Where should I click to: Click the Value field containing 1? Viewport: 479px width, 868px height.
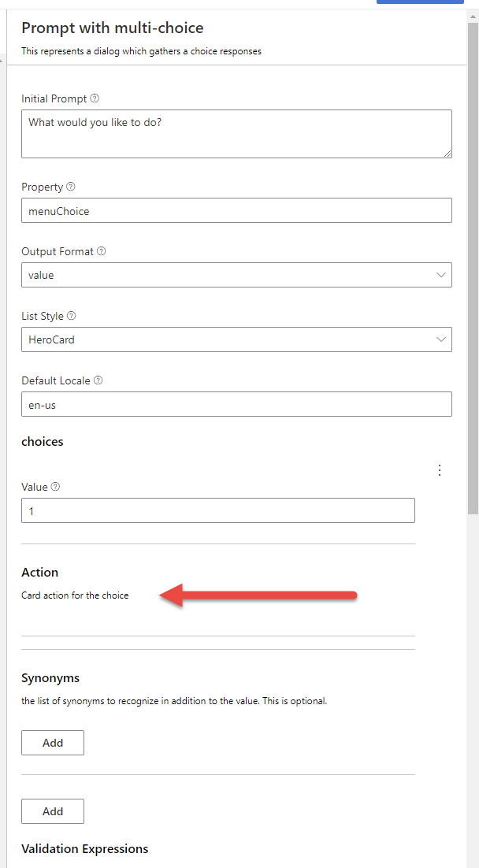217,510
